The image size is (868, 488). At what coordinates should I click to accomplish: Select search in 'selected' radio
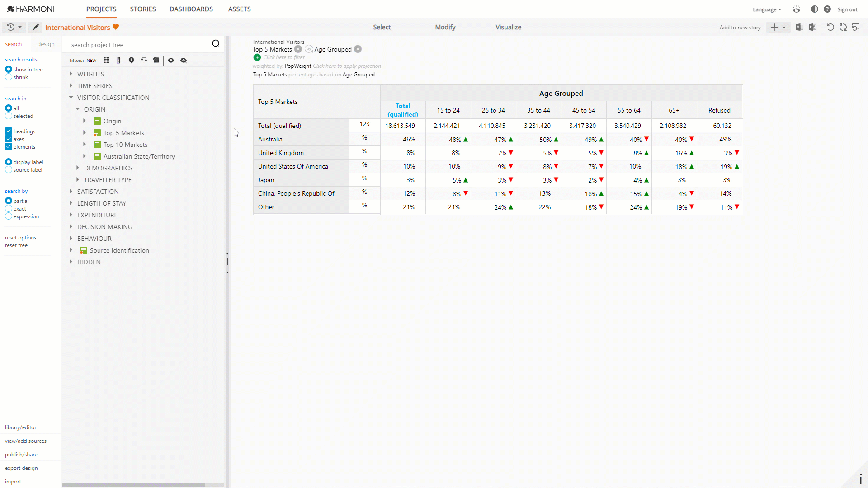tap(9, 116)
